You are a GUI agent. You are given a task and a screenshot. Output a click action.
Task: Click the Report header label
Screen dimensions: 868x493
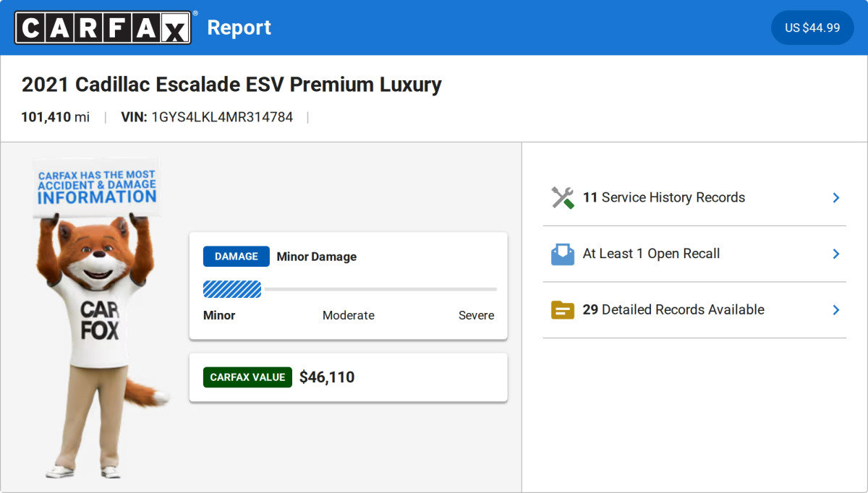(239, 27)
